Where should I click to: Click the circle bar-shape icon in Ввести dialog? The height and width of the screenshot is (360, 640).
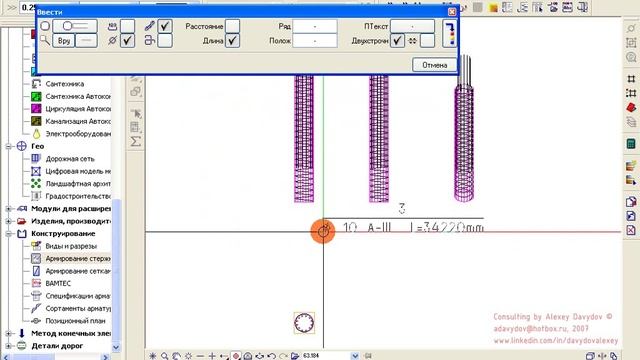coord(45,26)
